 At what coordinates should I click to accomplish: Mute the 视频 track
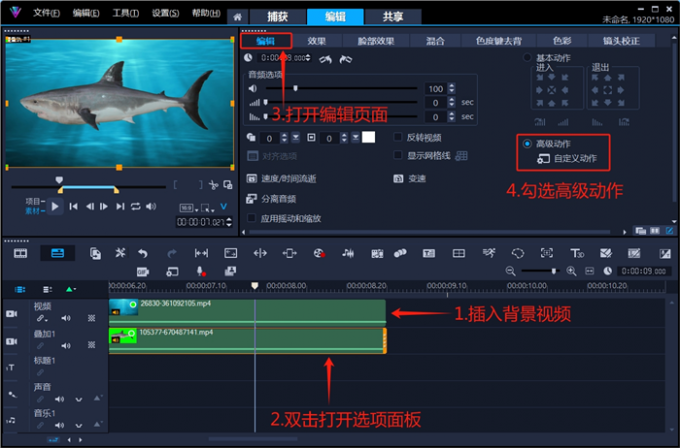point(66,319)
